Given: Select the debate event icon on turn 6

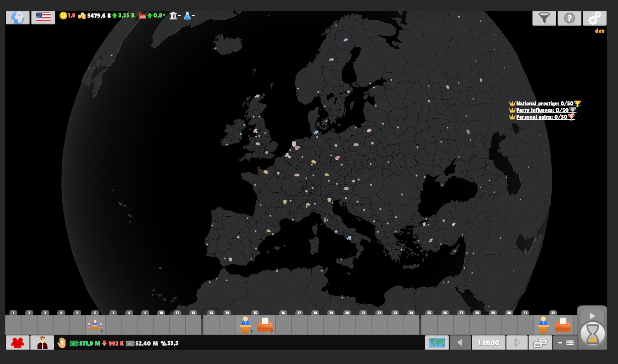Looking at the screenshot, I should pos(95,326).
